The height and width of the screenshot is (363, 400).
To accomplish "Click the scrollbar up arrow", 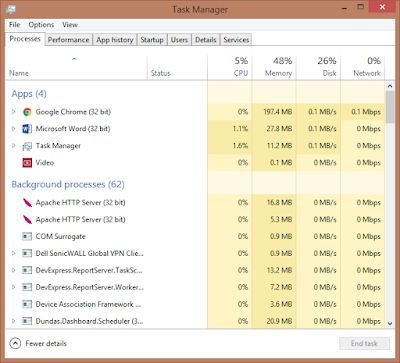I will tap(390, 86).
